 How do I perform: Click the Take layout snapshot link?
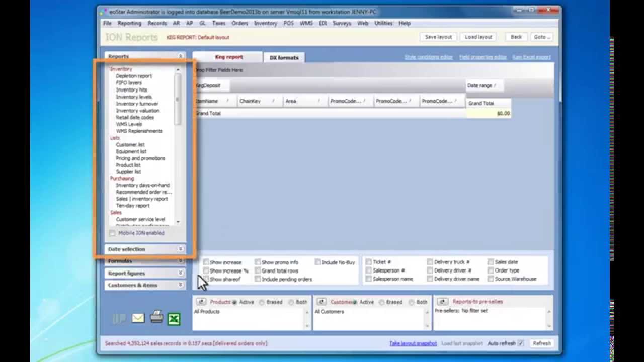pyautogui.click(x=413, y=343)
